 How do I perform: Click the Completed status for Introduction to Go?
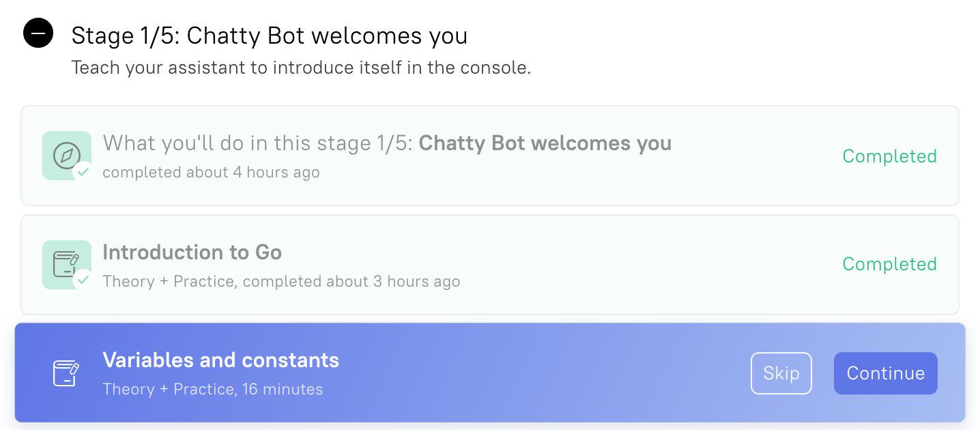889,264
